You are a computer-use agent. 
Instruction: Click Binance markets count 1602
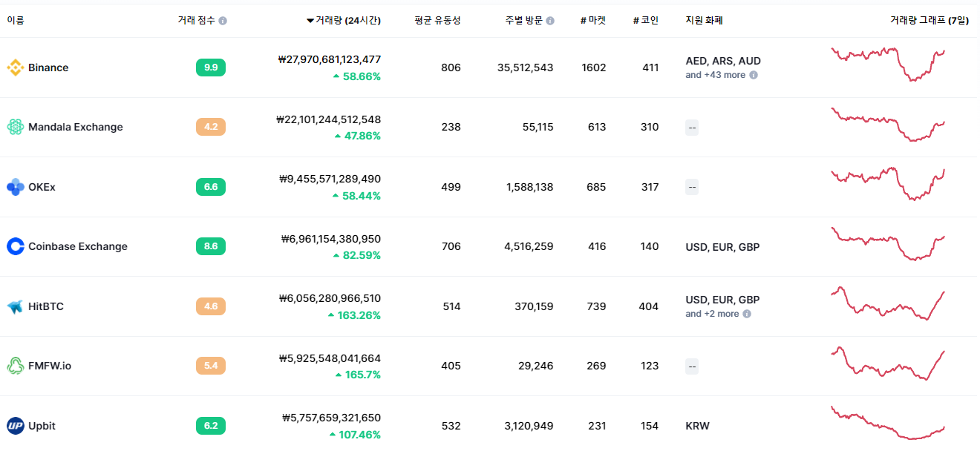(594, 68)
